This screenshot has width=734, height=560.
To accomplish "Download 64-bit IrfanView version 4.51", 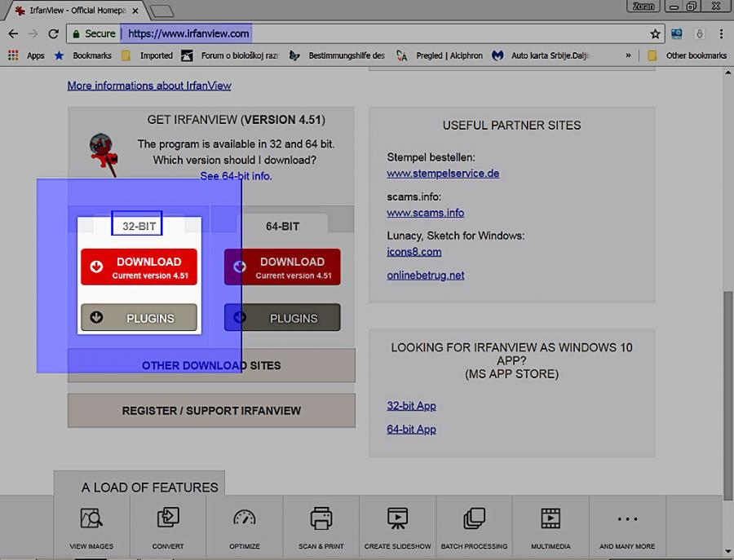I will coord(282,267).
